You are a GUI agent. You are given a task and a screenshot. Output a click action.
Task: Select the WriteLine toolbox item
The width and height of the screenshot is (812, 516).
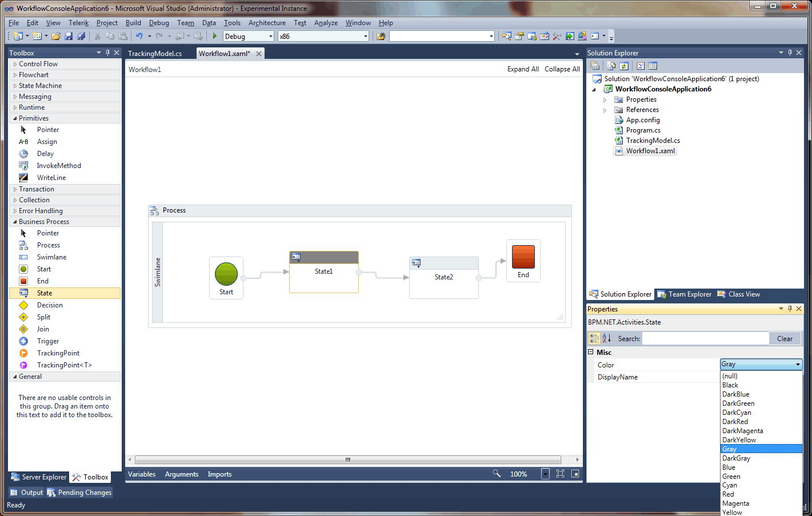click(x=51, y=178)
